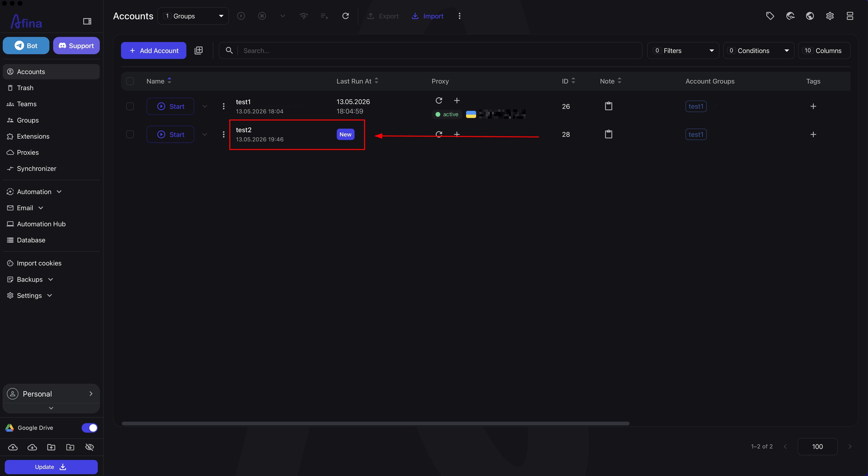Image resolution: width=868 pixels, height=476 pixels.
Task: Click the Import button
Action: pyautogui.click(x=427, y=16)
